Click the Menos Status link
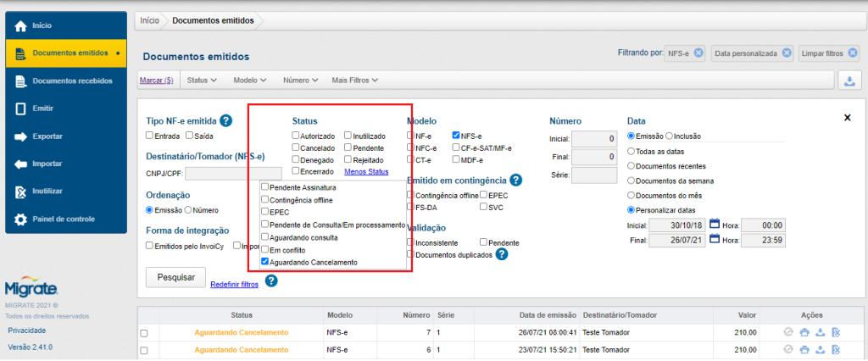The image size is (868, 361). point(366,172)
